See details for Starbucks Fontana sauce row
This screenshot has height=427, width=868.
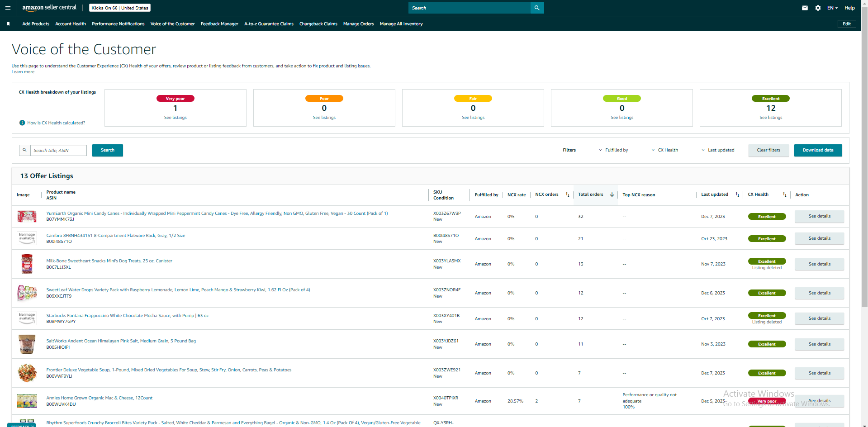pos(819,318)
